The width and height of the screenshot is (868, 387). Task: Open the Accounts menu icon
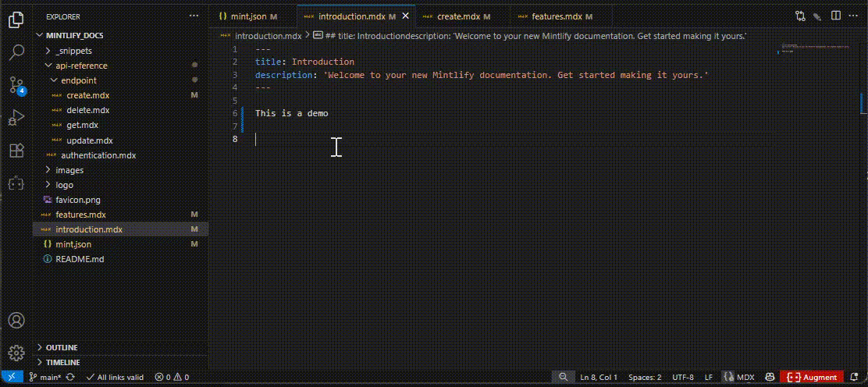16,320
